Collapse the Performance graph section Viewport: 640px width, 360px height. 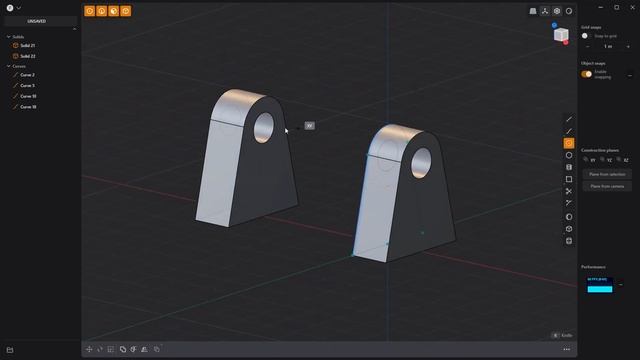621,284
